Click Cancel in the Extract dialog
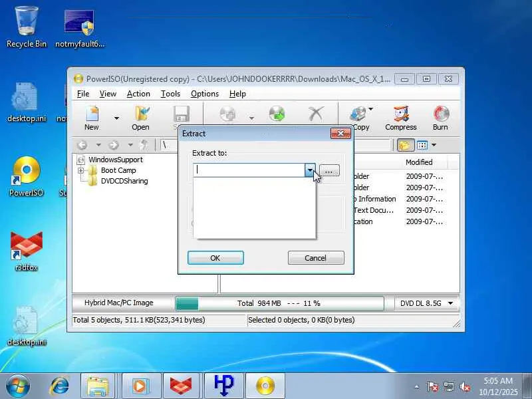This screenshot has width=532, height=399. tap(315, 258)
